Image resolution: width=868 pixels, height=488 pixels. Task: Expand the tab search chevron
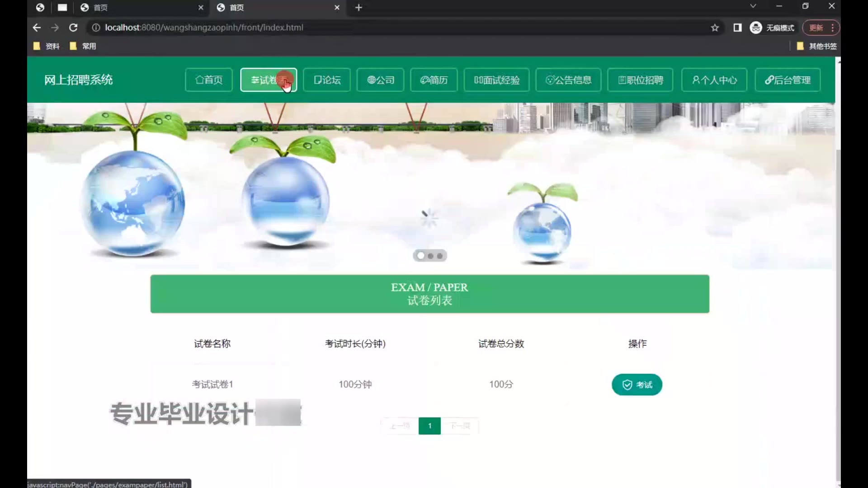[753, 6]
